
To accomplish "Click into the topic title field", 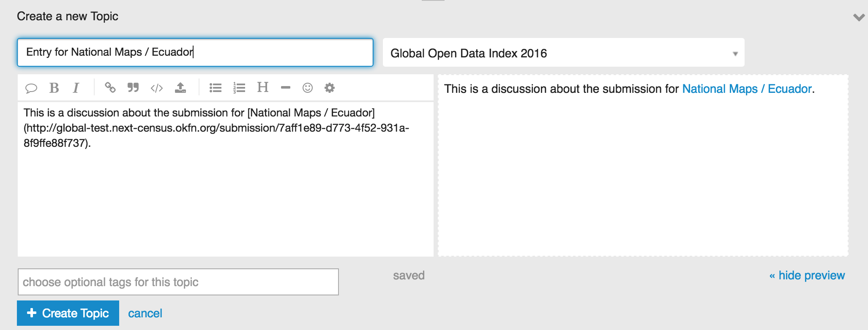I will [195, 52].
